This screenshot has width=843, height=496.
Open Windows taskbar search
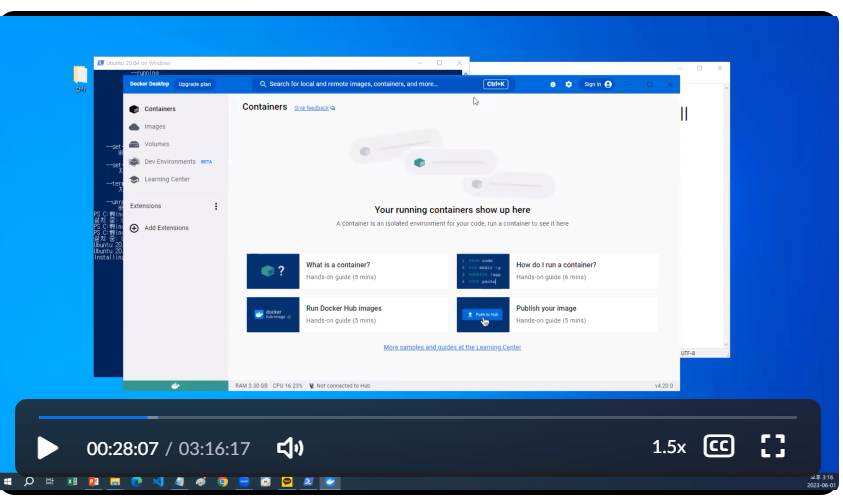(x=29, y=483)
